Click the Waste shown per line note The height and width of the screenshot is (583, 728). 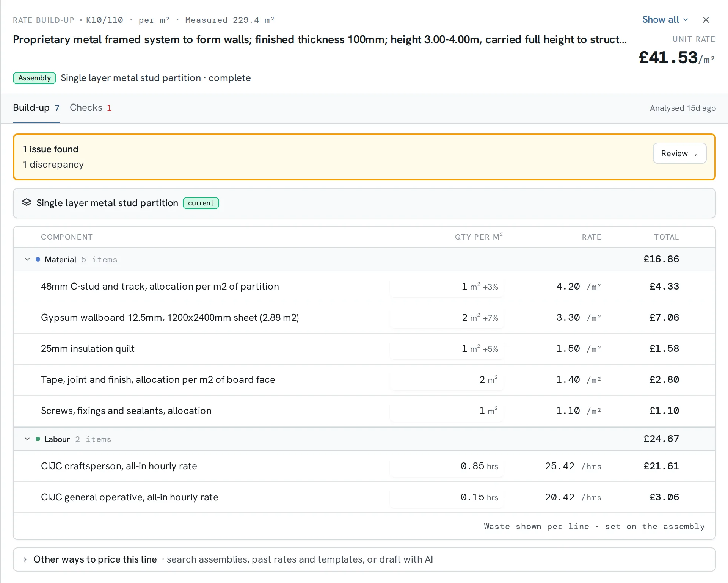(x=594, y=527)
